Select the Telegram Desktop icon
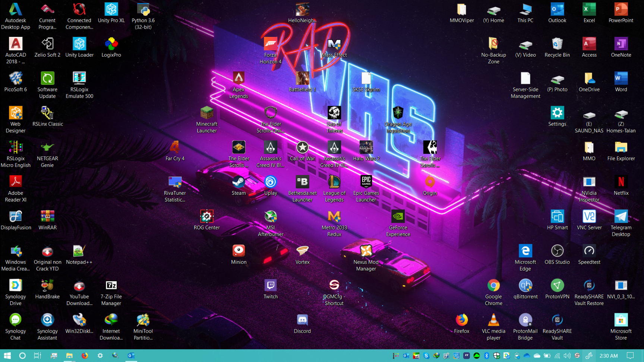Screen dimensions: 644x362 click(621, 223)
